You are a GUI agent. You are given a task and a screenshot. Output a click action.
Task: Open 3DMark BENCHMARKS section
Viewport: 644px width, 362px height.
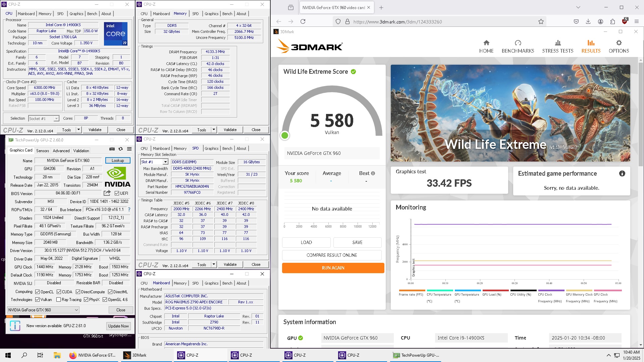click(x=518, y=47)
